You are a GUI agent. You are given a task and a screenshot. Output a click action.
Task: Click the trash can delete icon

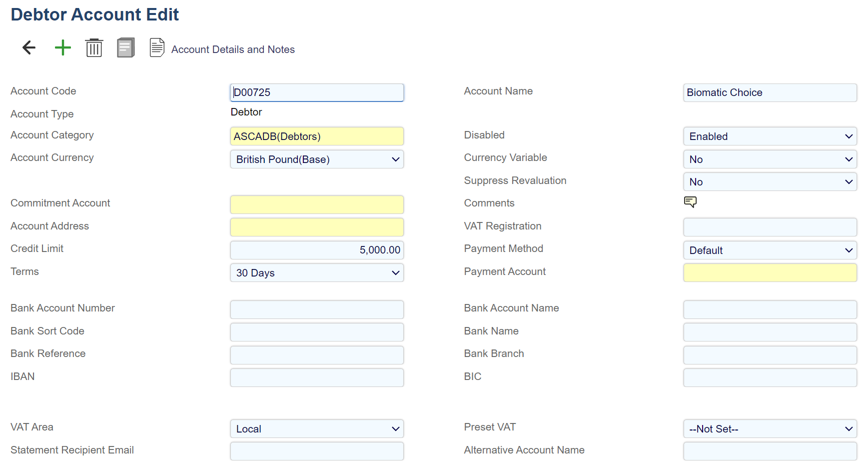click(x=94, y=48)
